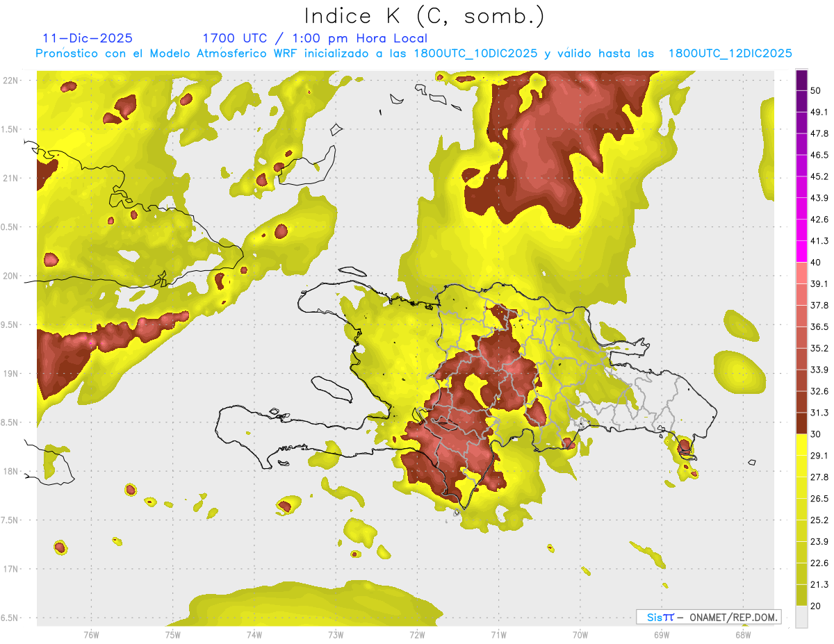This screenshot has height=644, width=834.
Task: Click the colorbar value 30
Action: 816,434
